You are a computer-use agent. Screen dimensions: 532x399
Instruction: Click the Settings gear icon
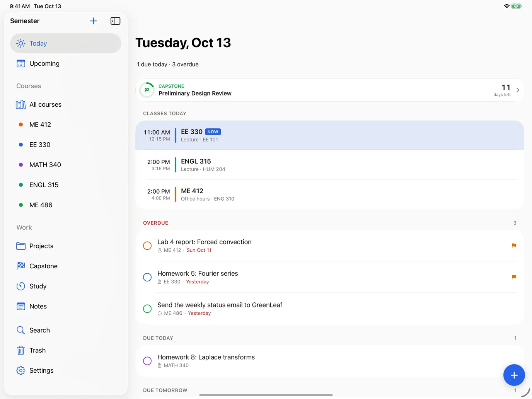point(21,370)
